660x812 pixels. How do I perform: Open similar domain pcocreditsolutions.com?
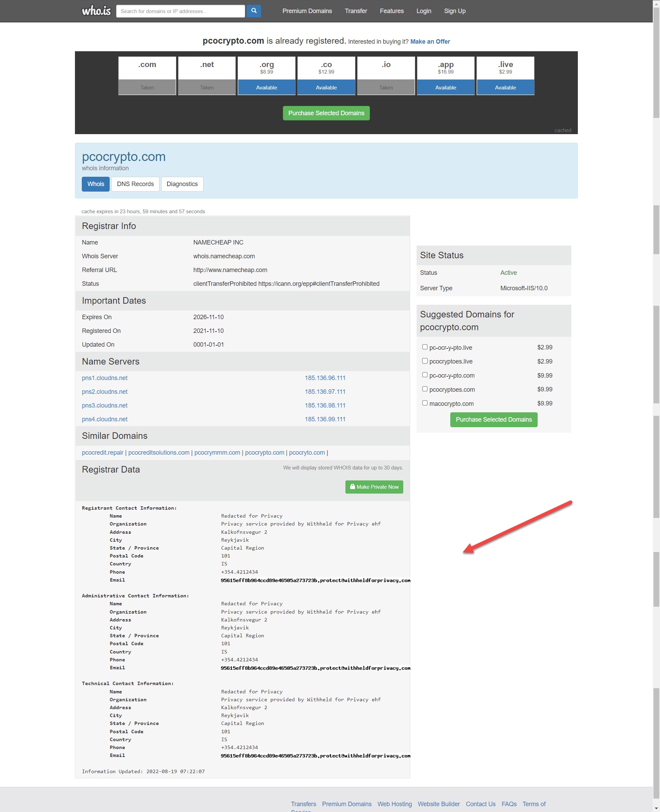click(x=159, y=453)
